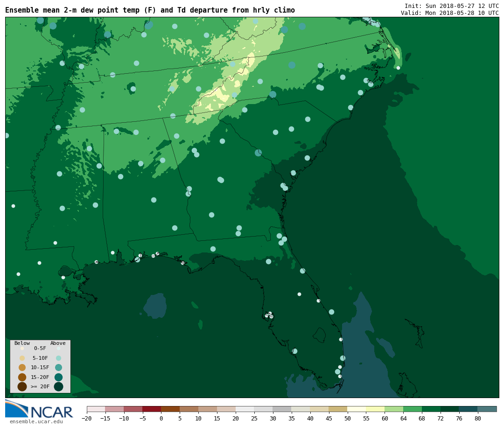Click the dark teal colorbar segment between 76 and 80
This screenshot has height=427, width=504.
469,409
